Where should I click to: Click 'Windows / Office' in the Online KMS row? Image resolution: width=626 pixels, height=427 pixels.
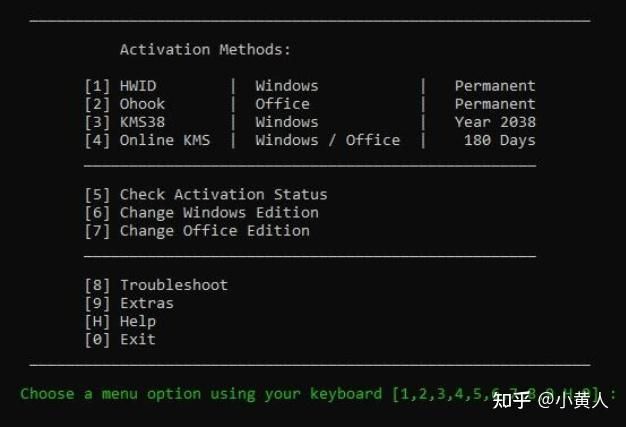pyautogui.click(x=327, y=140)
